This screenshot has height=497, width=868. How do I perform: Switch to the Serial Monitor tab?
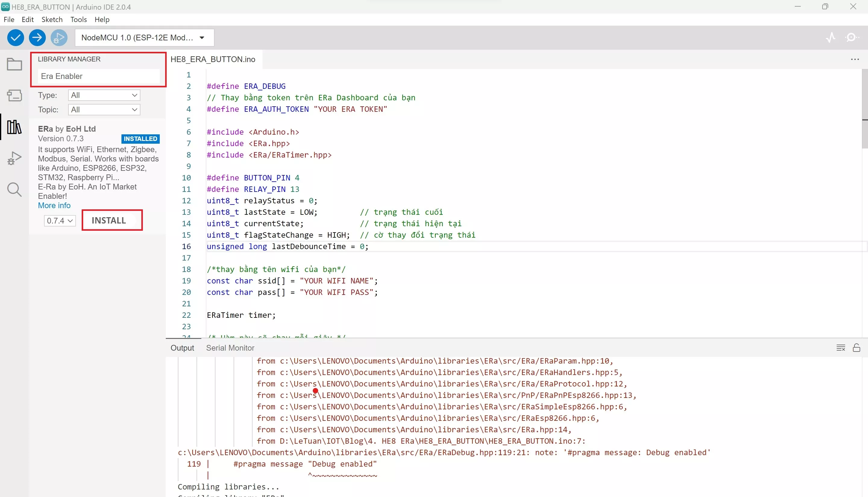(230, 348)
